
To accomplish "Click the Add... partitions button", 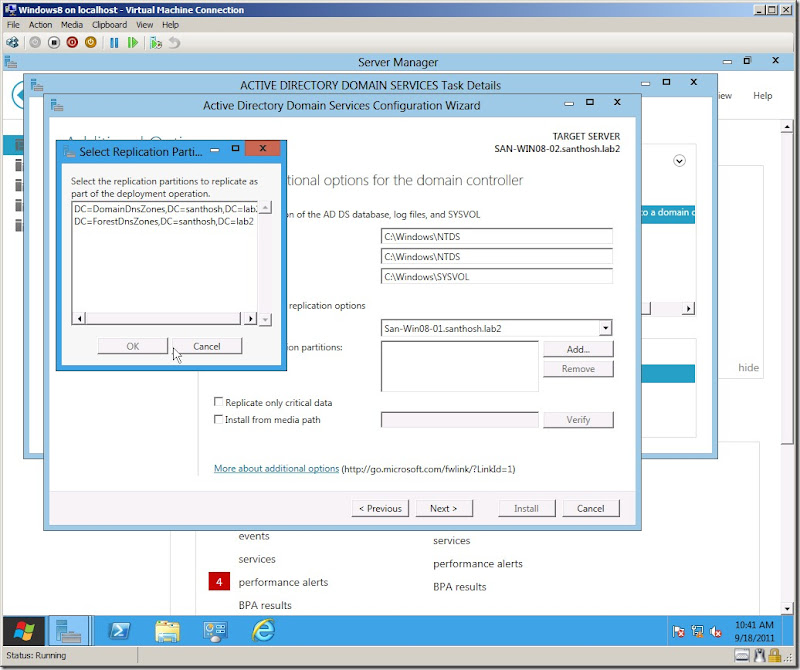I will tap(578, 349).
